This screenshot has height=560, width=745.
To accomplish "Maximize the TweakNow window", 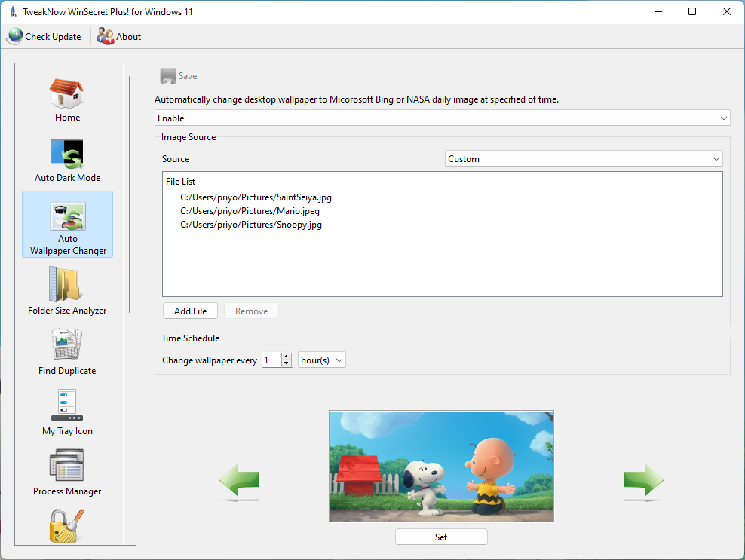I will click(692, 11).
